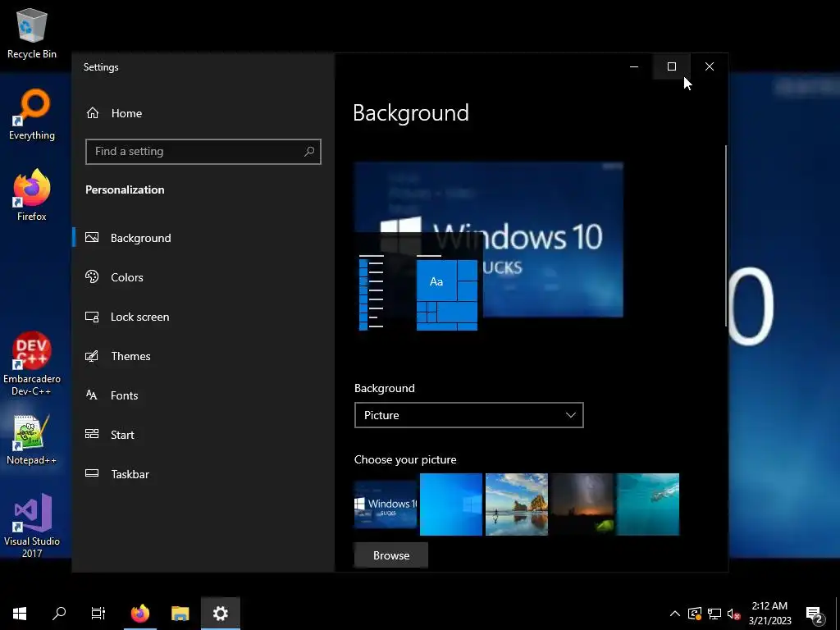Click the Themes brush icon
Viewport: 840px width, 630px height.
[x=92, y=356]
